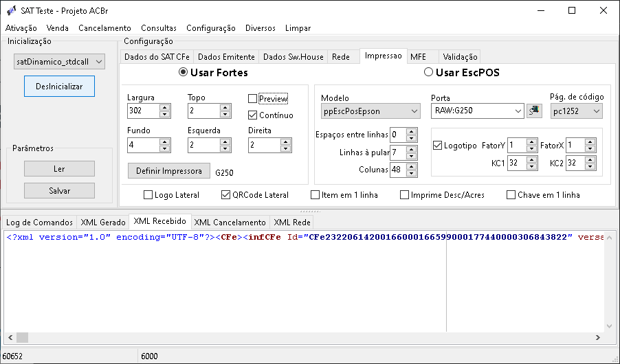Click the XML view scroll left arrow
The width and height of the screenshot is (620, 364).
click(x=10, y=337)
